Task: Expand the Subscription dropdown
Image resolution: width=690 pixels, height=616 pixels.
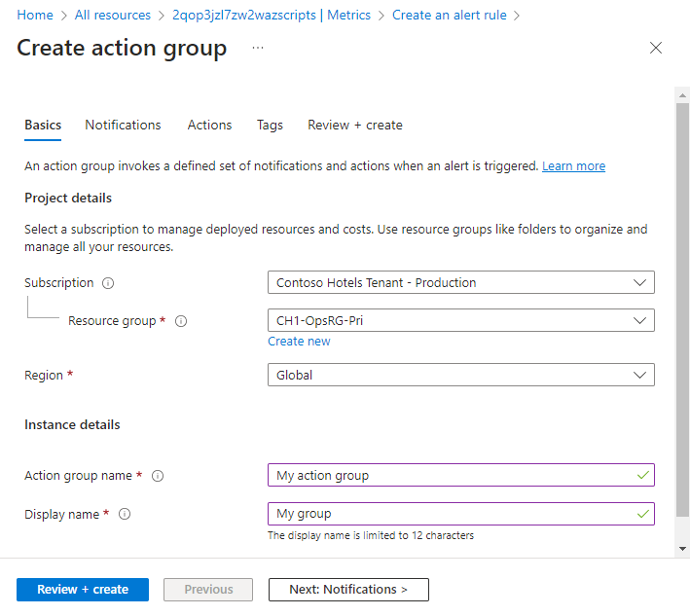Action: pos(460,282)
